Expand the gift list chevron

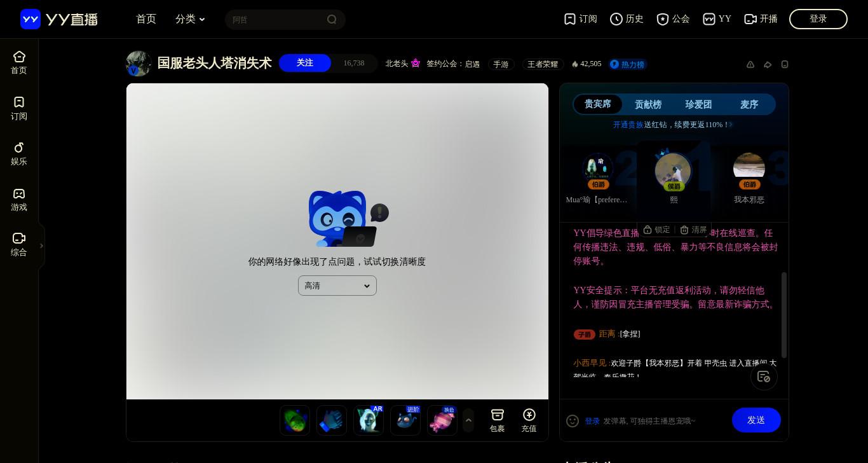click(468, 420)
